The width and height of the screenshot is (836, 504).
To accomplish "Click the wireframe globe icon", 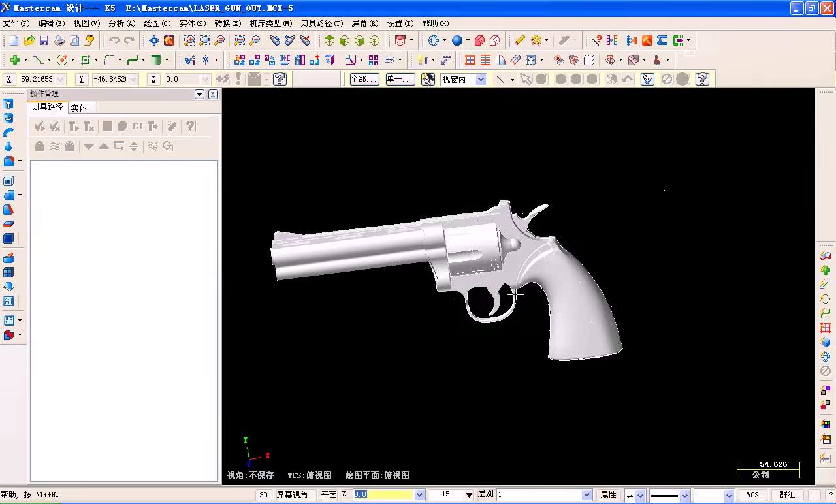I will click(x=434, y=40).
